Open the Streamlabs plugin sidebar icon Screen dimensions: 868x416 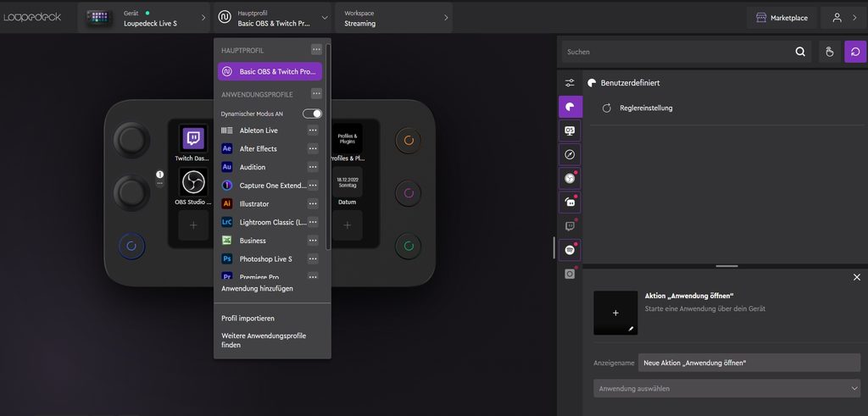pos(570,202)
